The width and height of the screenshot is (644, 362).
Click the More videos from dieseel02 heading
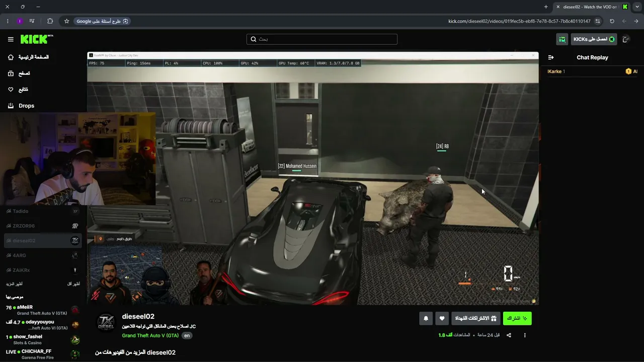pyautogui.click(x=135, y=352)
